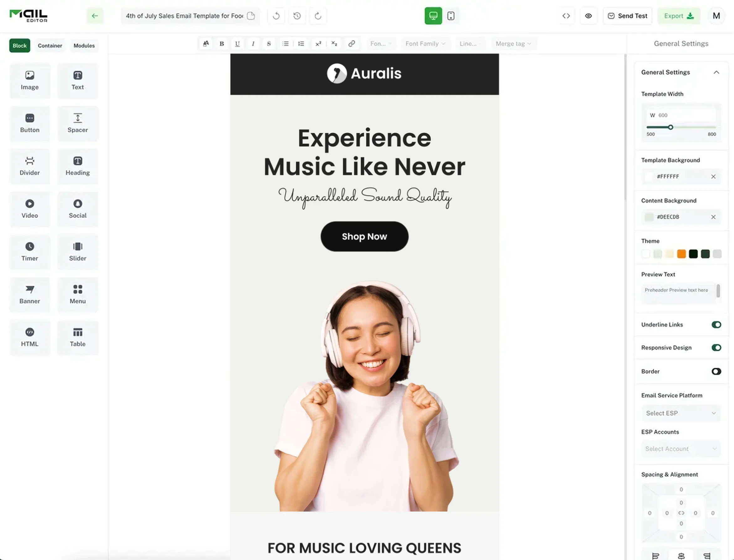Select black theme color swatch
This screenshot has height=560, width=734.
click(x=693, y=254)
